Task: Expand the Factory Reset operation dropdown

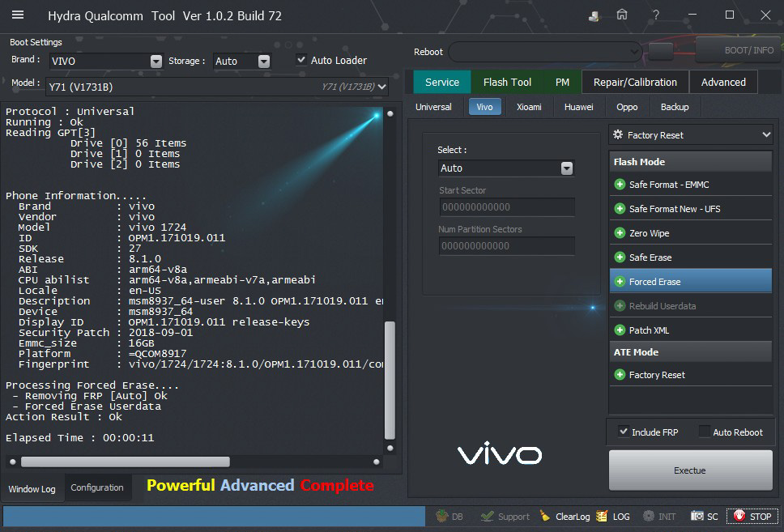Action: [691, 135]
